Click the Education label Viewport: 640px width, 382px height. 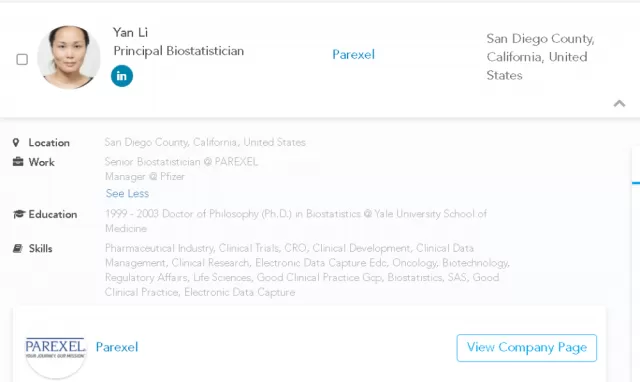[53, 214]
